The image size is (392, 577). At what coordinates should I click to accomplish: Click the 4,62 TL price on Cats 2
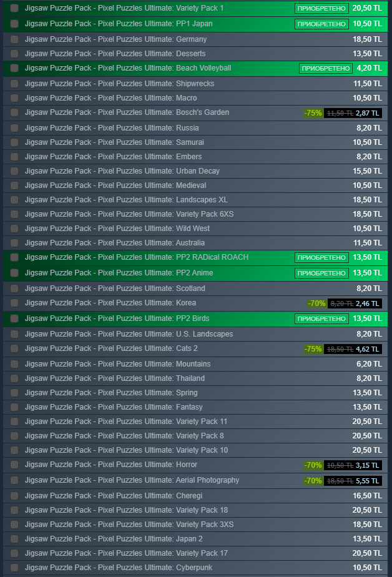(368, 349)
